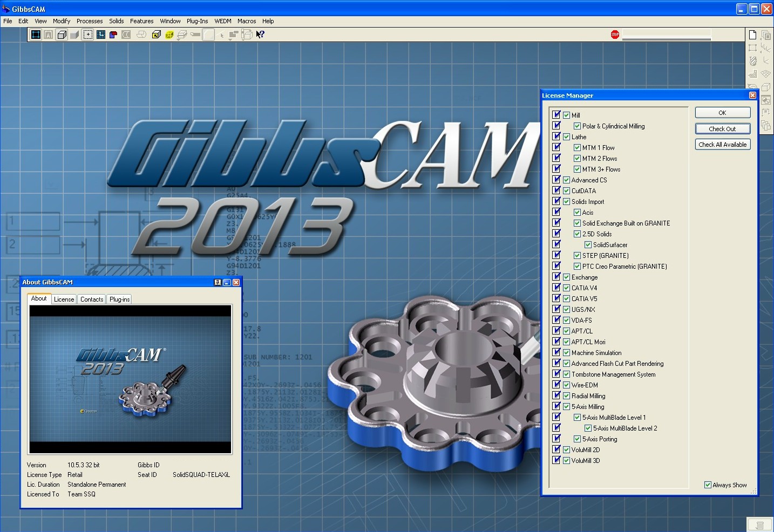The image size is (774, 532).
Task: Open the stacked layers dropdown toolbar icon
Action: pos(182,35)
